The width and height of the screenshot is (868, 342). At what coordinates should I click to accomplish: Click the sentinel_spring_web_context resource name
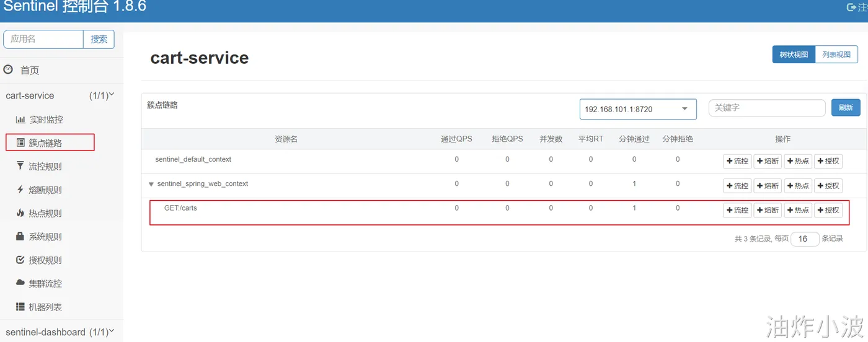point(203,184)
